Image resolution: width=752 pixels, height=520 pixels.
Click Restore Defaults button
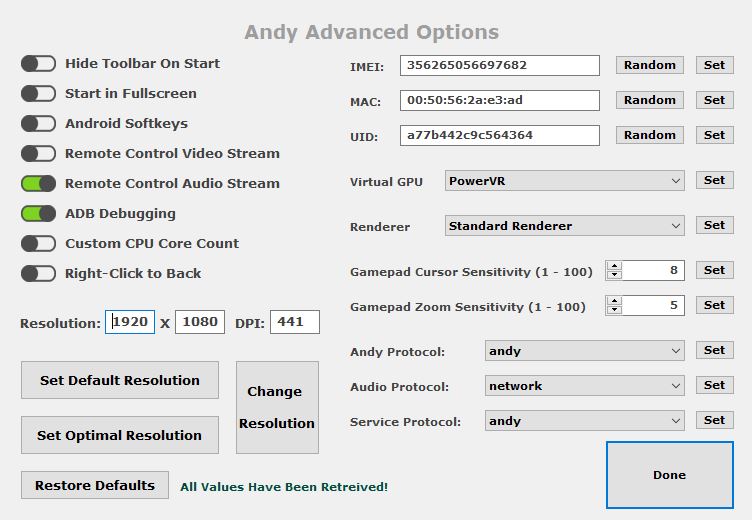[x=95, y=485]
